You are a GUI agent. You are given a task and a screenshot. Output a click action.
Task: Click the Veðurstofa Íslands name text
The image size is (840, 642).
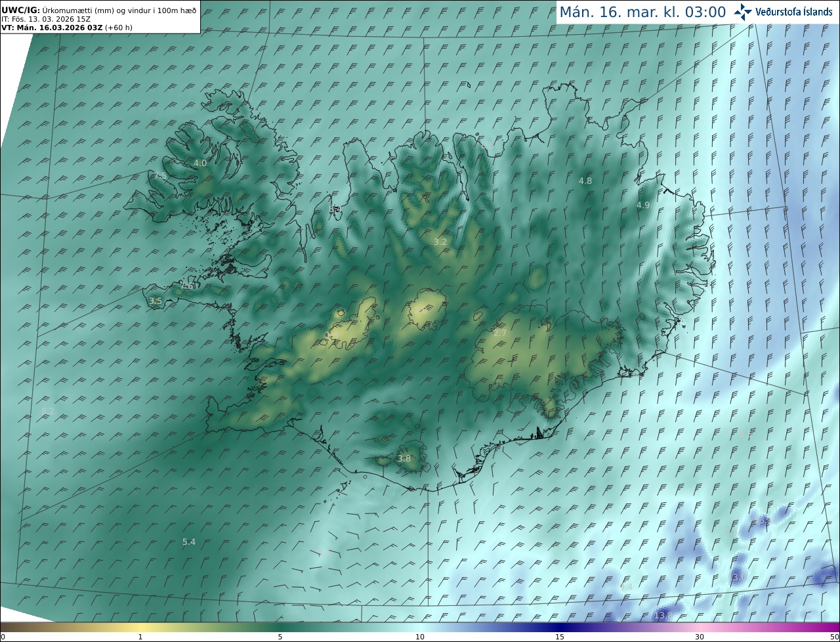[794, 12]
